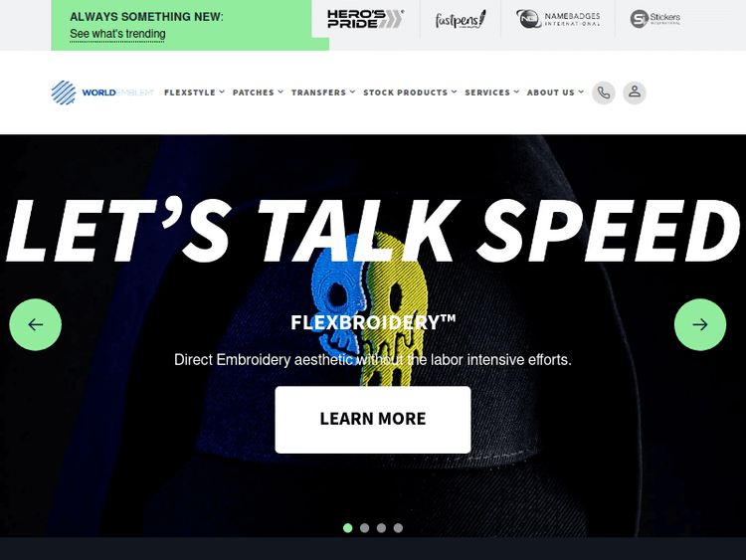The image size is (746, 560).
Task: Expand the Flexstyle dropdown menu
Action: point(194,93)
